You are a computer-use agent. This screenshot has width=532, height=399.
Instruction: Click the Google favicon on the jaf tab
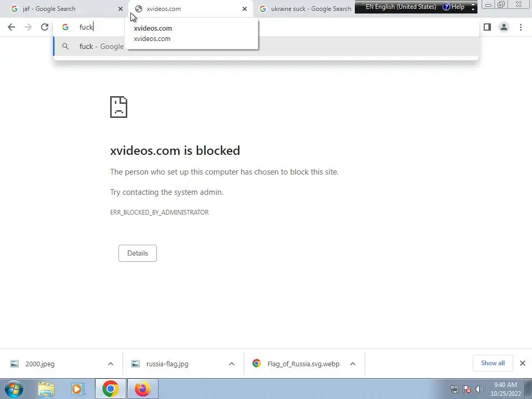[x=14, y=9]
